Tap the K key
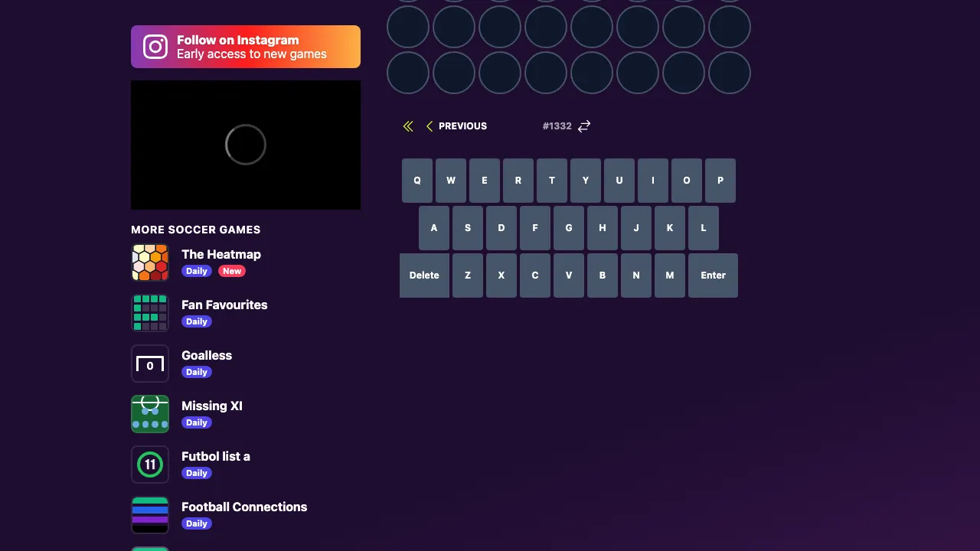Viewport: 980px width, 551px height. (x=670, y=228)
